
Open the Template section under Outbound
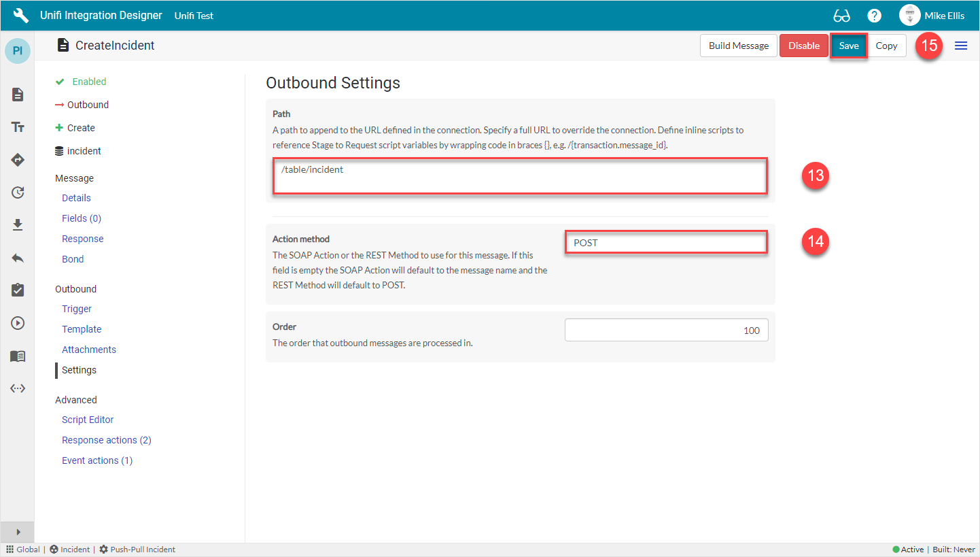82,329
